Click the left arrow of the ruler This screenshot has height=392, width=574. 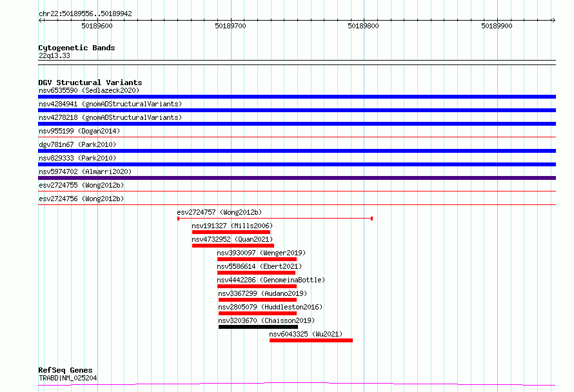41,21
